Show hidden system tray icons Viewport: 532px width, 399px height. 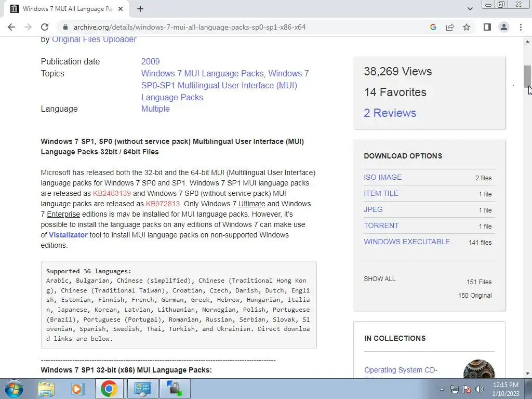point(442,389)
